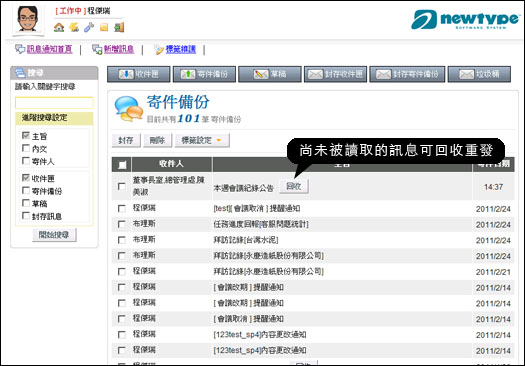Toggle 草稿 search scope checkbox
This screenshot has width=525, height=366.
[26, 203]
